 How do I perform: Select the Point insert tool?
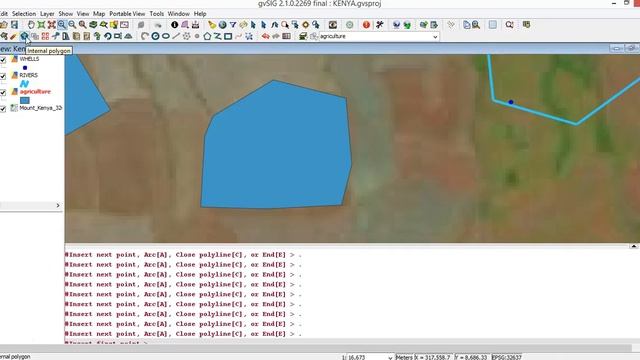[197, 36]
